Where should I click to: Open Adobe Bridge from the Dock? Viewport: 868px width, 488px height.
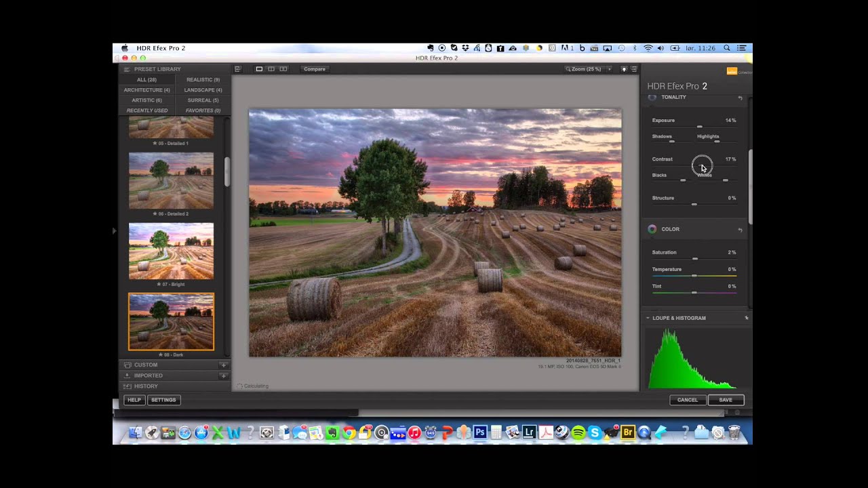pos(628,432)
